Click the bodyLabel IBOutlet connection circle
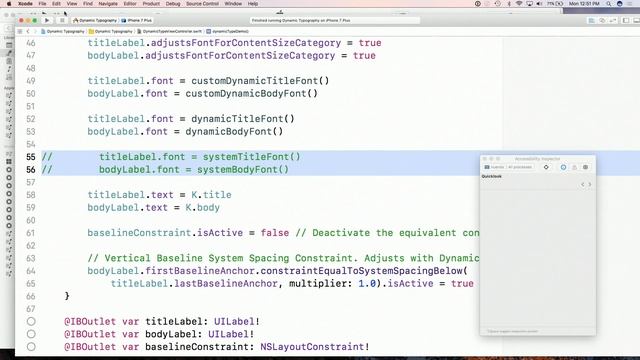 (x=31, y=334)
